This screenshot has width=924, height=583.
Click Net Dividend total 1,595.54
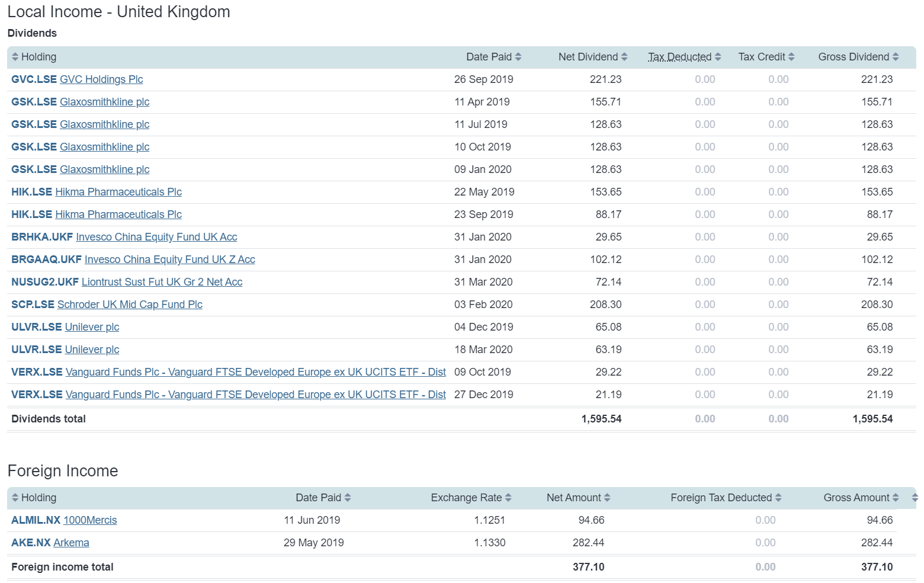click(x=602, y=419)
